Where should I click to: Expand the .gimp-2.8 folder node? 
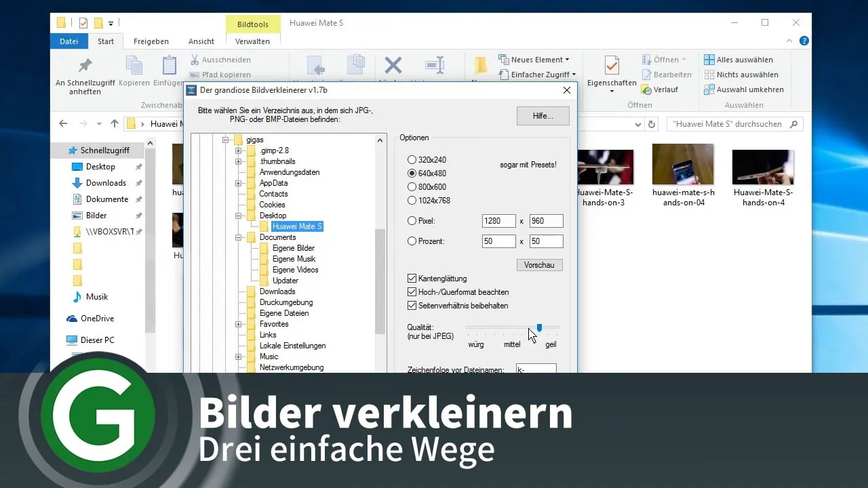(239, 150)
